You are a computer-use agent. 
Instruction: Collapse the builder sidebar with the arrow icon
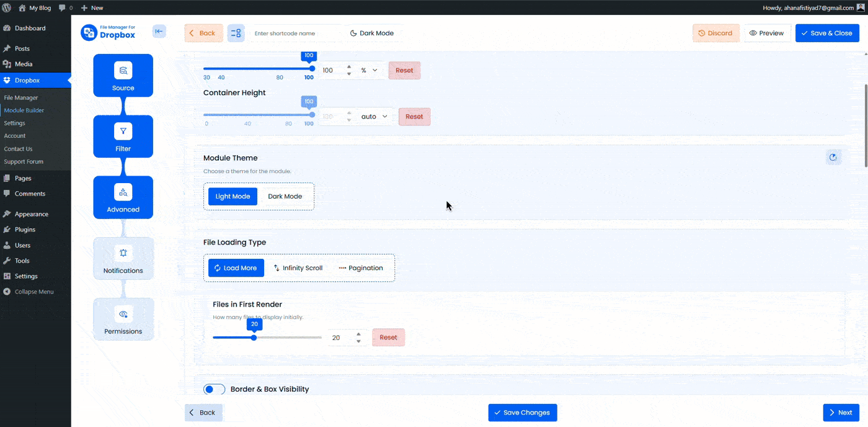pyautogui.click(x=159, y=32)
